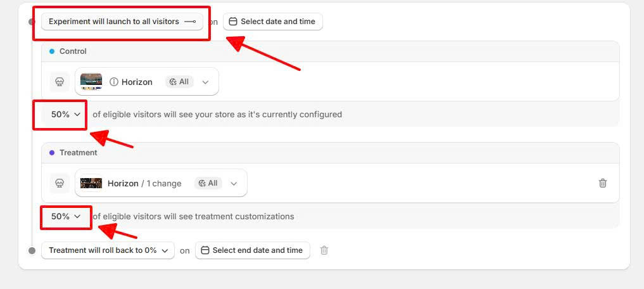The height and width of the screenshot is (289, 644).
Task: Open Treatment will roll back to 0% dropdown
Action: pos(108,250)
